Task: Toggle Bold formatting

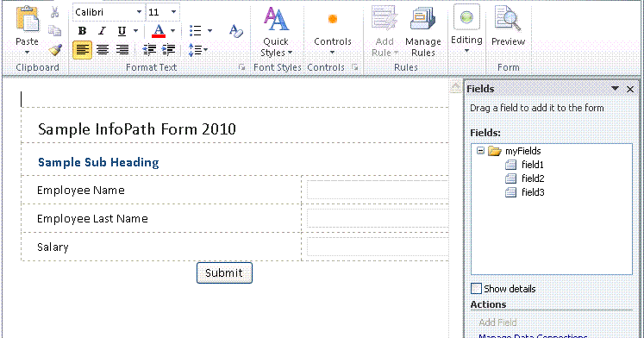Action: click(82, 31)
